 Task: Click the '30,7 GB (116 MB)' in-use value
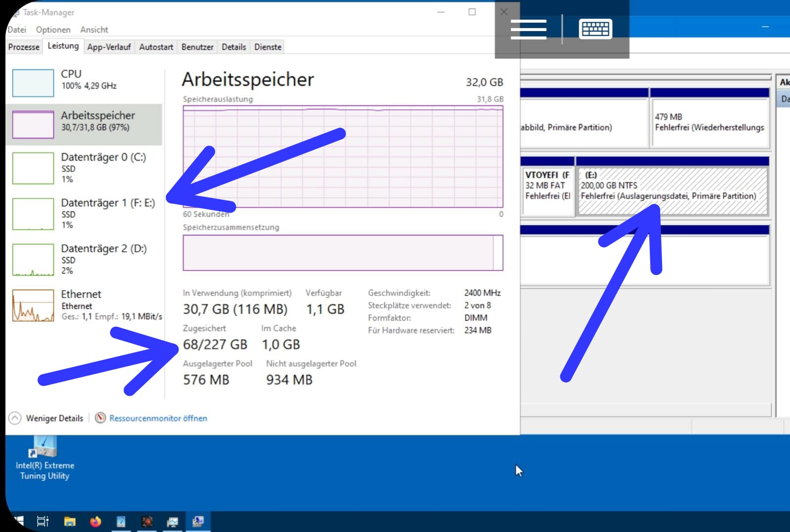235,309
